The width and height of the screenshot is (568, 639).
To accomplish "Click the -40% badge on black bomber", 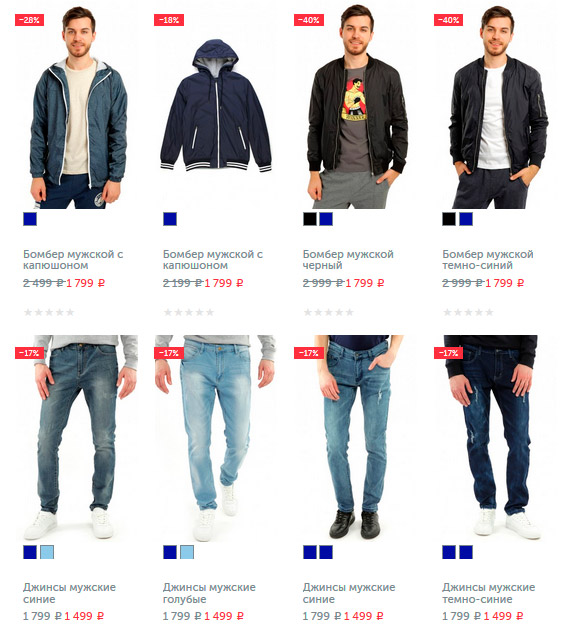I will click(x=309, y=20).
